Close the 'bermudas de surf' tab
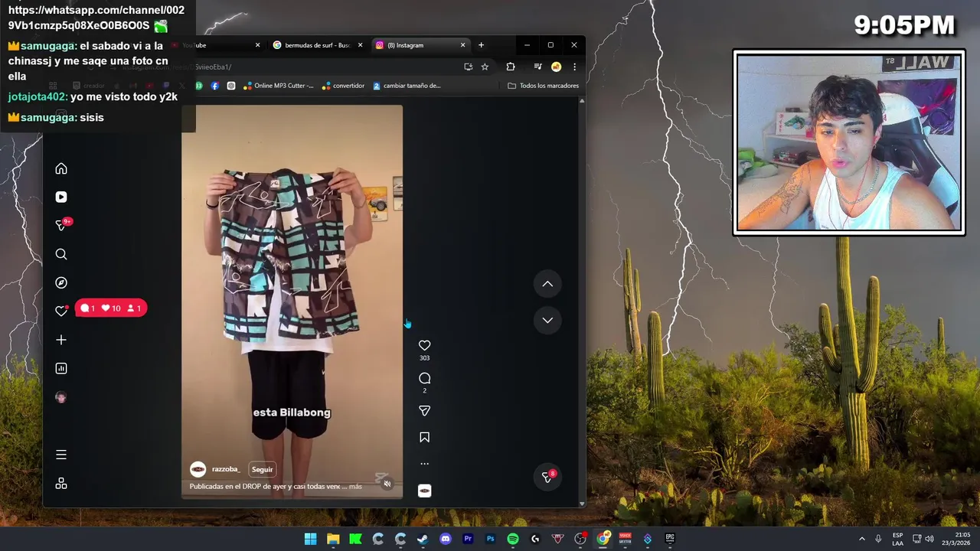This screenshot has height=551, width=980. pos(360,45)
